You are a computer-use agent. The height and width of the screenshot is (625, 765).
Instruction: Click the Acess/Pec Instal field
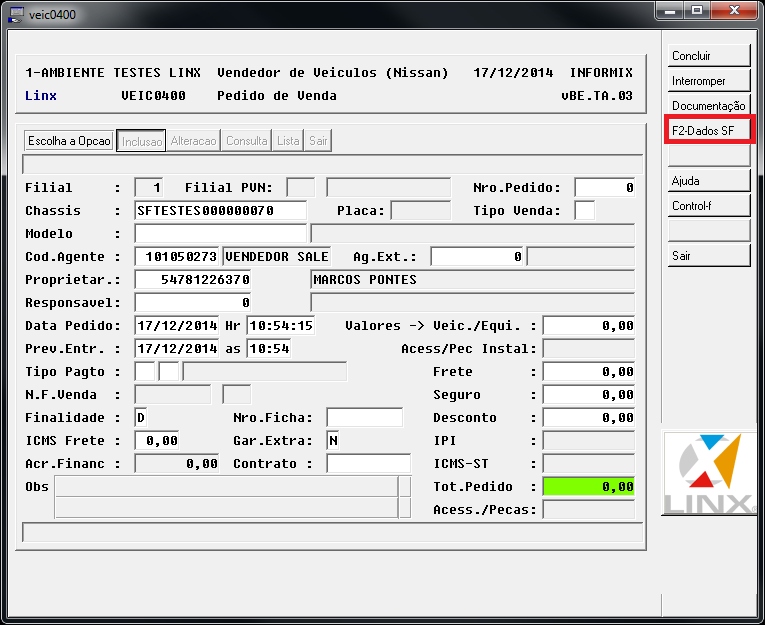point(589,348)
